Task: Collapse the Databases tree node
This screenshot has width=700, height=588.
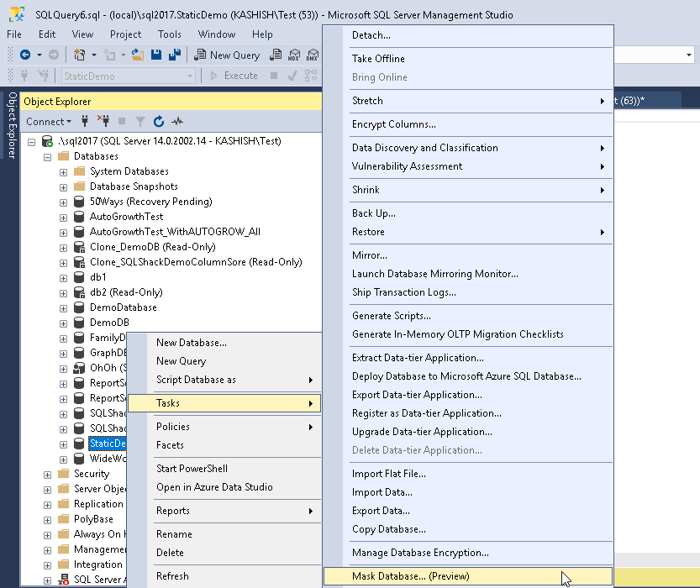Action: (48, 156)
